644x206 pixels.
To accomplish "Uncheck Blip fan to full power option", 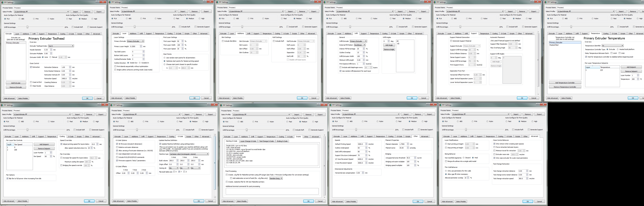I will point(8,179).
